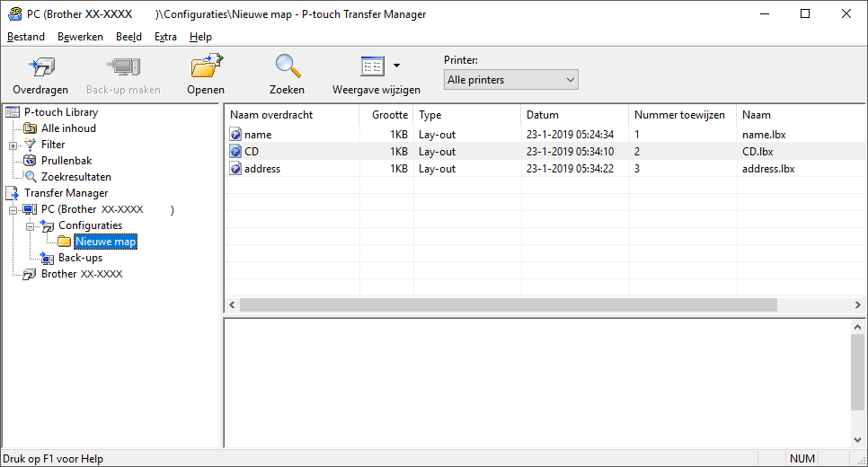
Task: Click the Back-ups icon in tree
Action: [x=47, y=258]
